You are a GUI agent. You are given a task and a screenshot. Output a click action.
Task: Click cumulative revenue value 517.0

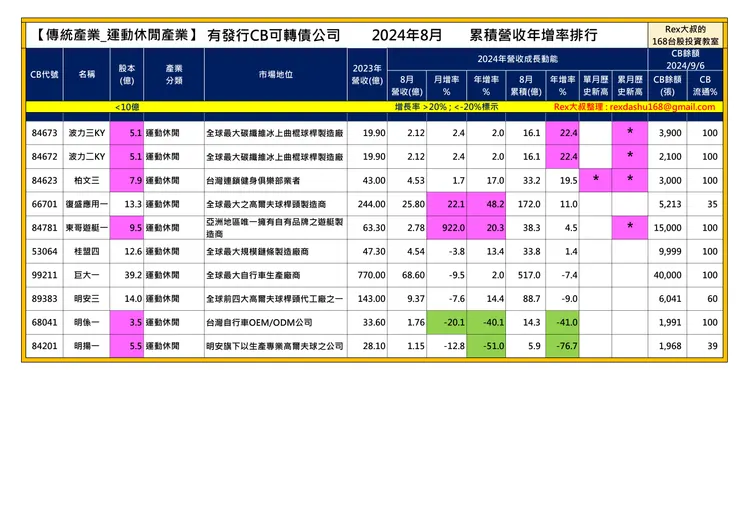[529, 275]
